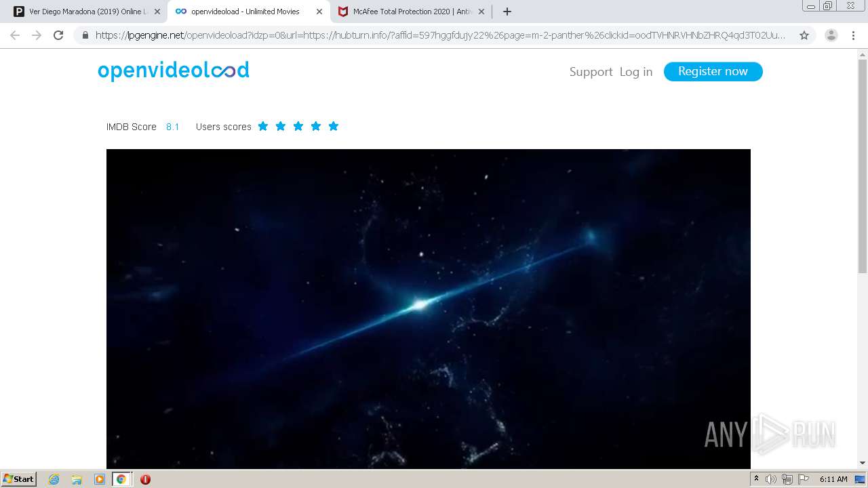Select the Chrome taskbar button
868x488 pixels.
pyautogui.click(x=121, y=479)
